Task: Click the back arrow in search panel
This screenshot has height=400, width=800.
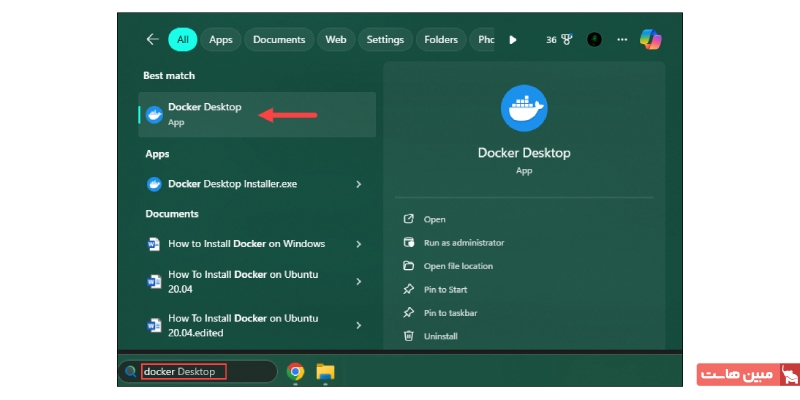Action: [152, 40]
